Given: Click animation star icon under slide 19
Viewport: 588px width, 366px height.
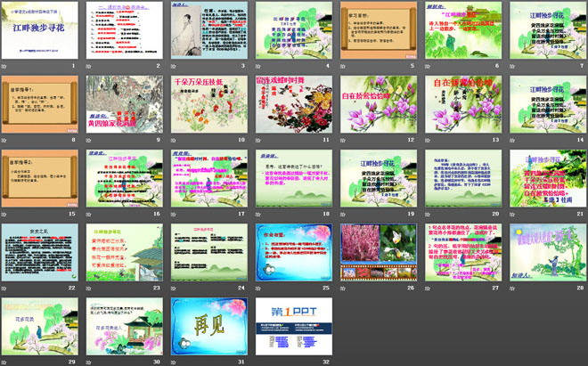Looking at the screenshot, I should pyautogui.click(x=343, y=214).
